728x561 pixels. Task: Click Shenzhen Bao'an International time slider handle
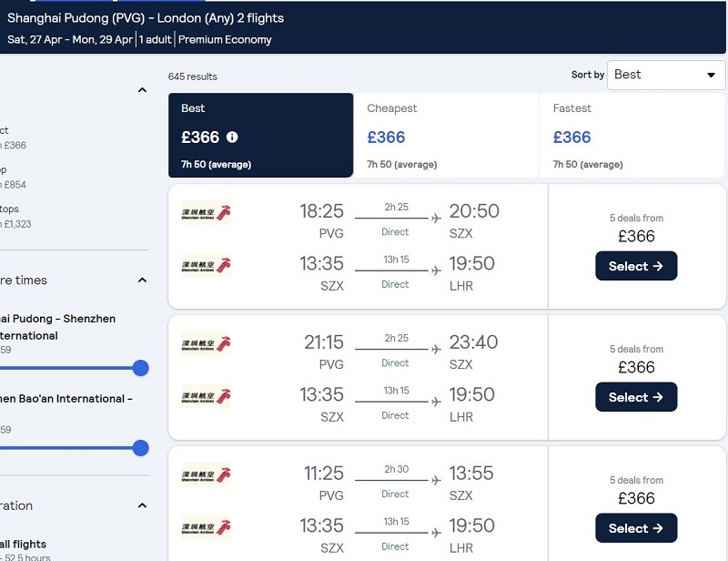pos(140,448)
